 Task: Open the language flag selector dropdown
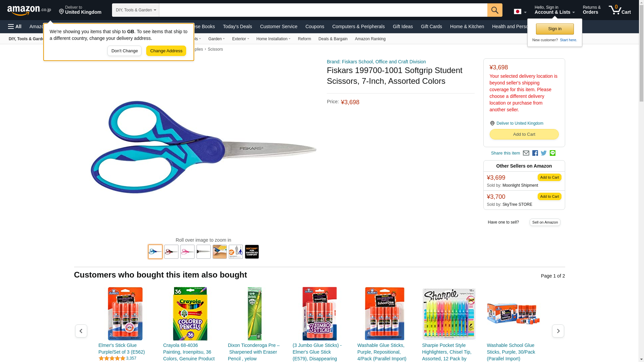tap(520, 11)
